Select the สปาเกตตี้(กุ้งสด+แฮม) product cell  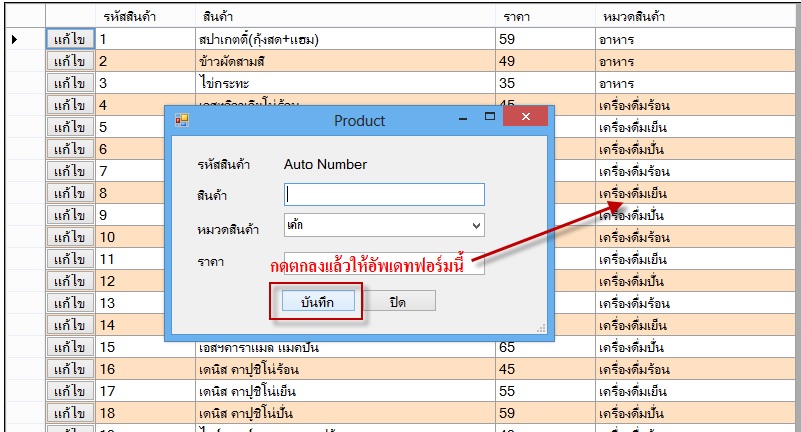345,39
